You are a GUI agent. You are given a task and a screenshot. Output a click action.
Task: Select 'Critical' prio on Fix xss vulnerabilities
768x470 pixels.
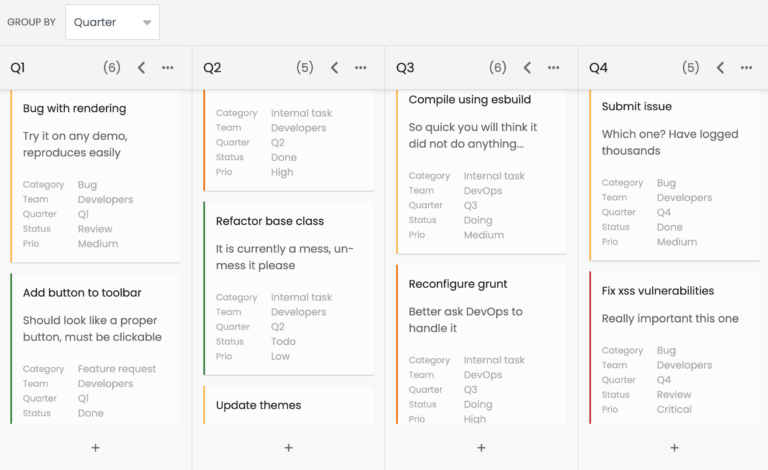click(674, 409)
